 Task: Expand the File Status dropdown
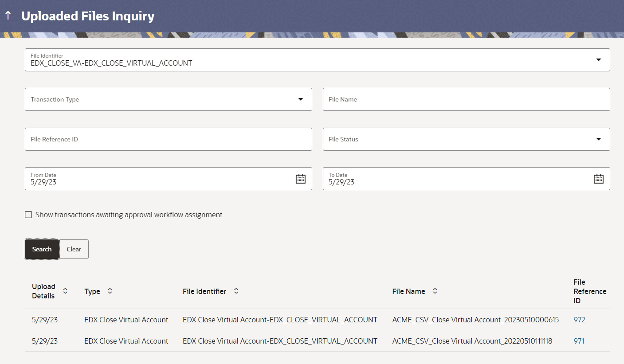[x=599, y=139]
